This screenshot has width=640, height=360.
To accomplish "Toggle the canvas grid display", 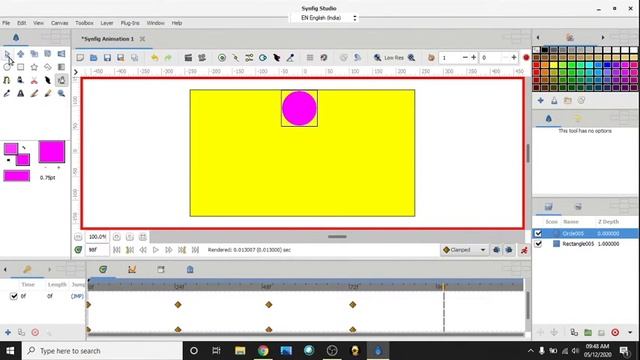I will click(x=310, y=58).
